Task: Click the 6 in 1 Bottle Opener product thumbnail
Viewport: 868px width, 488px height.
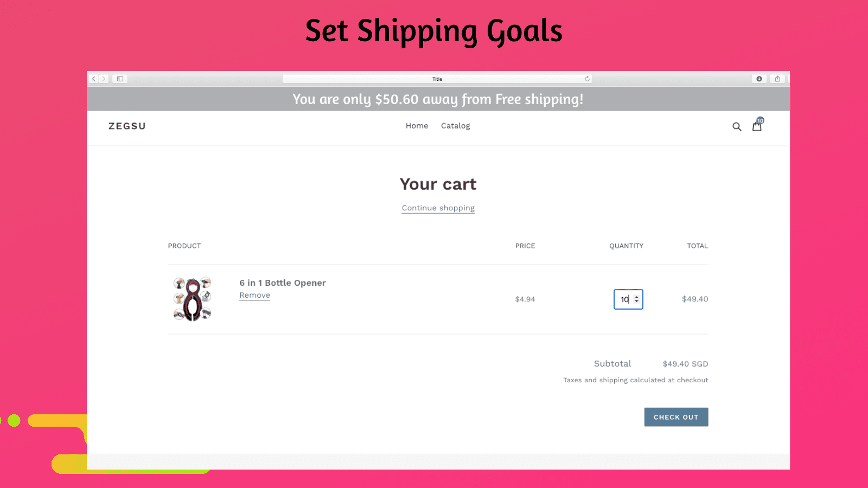Action: [192, 299]
